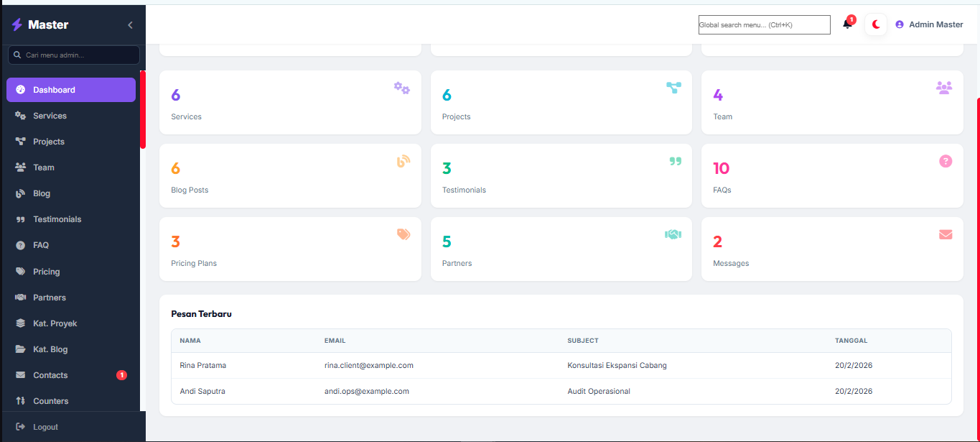This screenshot has height=442, width=980.
Task: Expand the Kat. Proyek menu entry
Action: (x=56, y=323)
